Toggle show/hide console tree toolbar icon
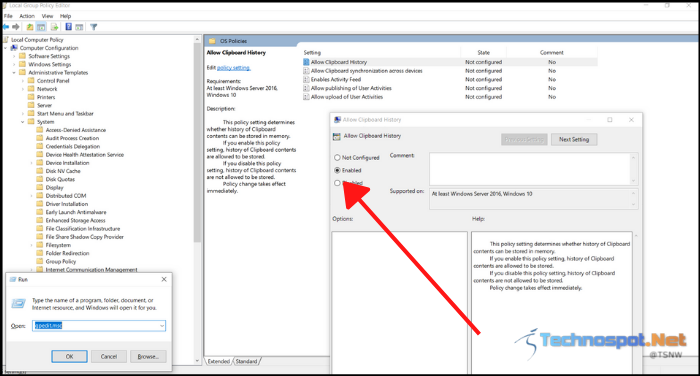This screenshot has height=376, width=700. click(41, 27)
